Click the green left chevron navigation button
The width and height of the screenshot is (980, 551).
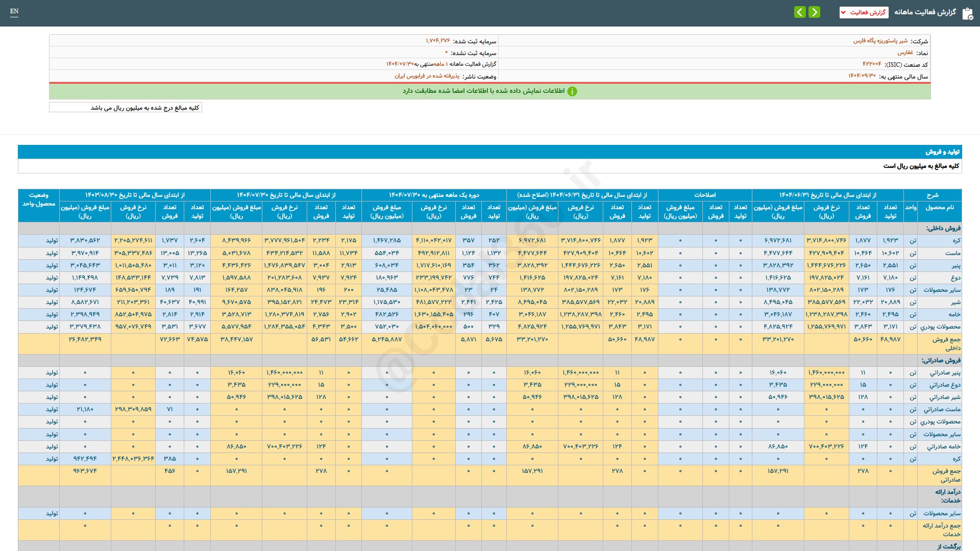click(x=800, y=12)
